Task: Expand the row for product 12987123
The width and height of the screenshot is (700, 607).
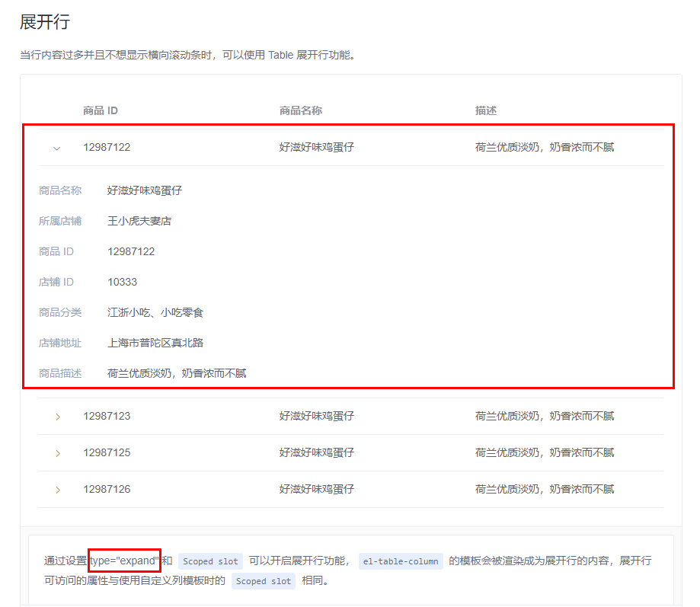Action: [x=56, y=417]
